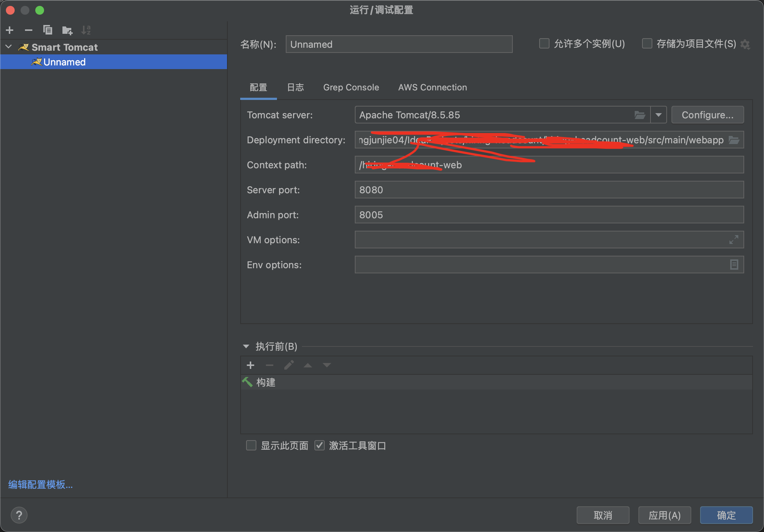Open help with the question mark button
The image size is (764, 532).
click(19, 515)
